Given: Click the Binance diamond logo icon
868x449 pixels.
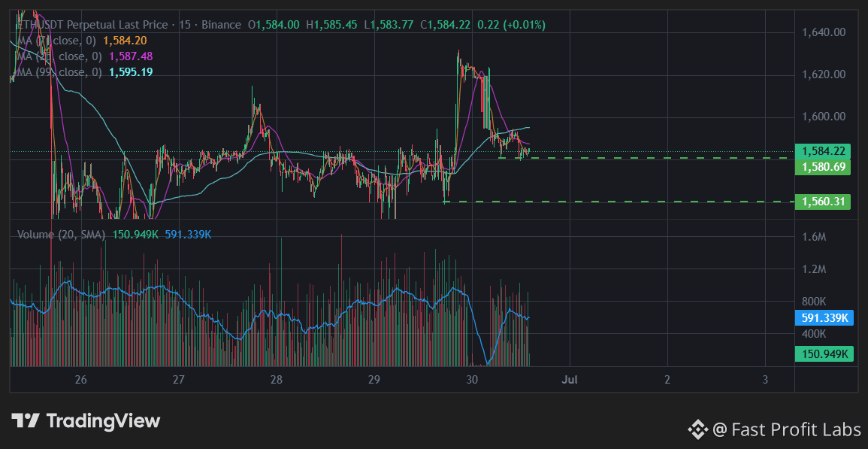Looking at the screenshot, I should coord(698,429).
